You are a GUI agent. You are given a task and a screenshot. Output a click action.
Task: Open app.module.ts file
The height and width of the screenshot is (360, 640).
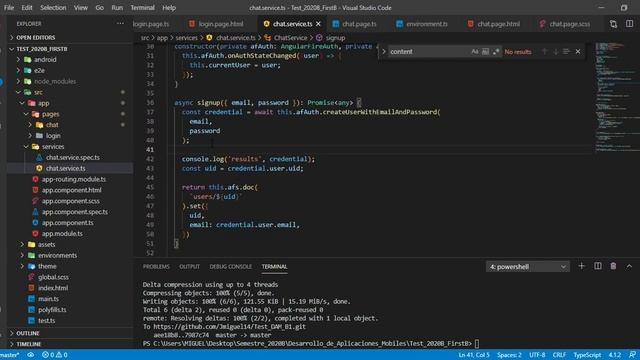pyautogui.click(x=62, y=233)
